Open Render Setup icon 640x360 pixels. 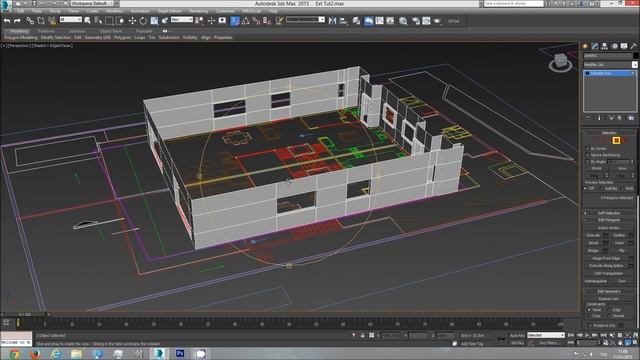tap(416, 20)
